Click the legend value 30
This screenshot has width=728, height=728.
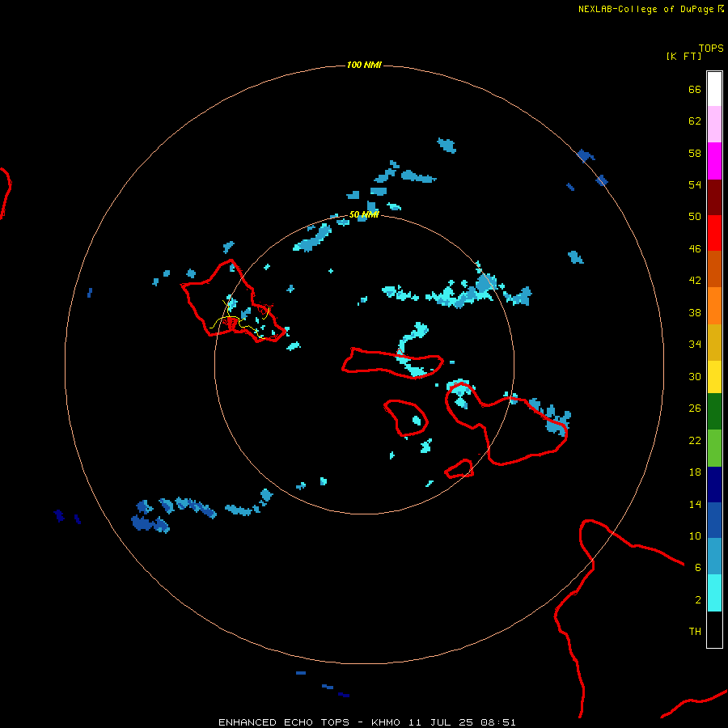click(x=695, y=376)
